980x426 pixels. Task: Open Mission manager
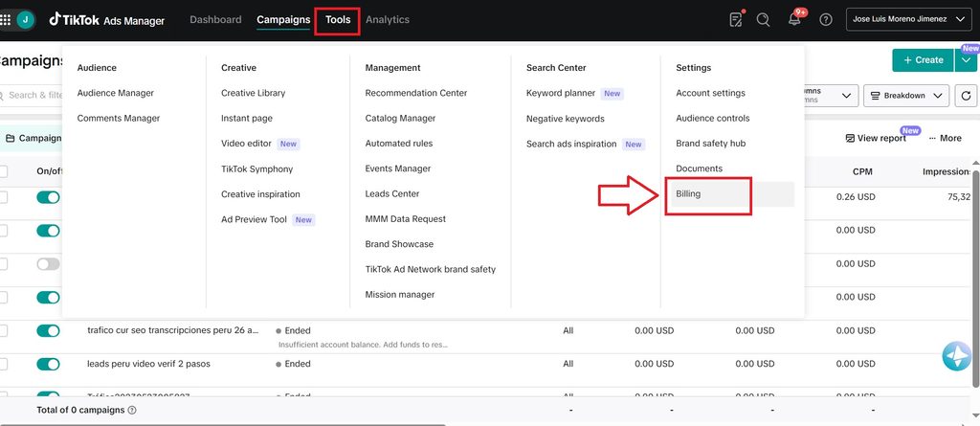pyautogui.click(x=400, y=295)
